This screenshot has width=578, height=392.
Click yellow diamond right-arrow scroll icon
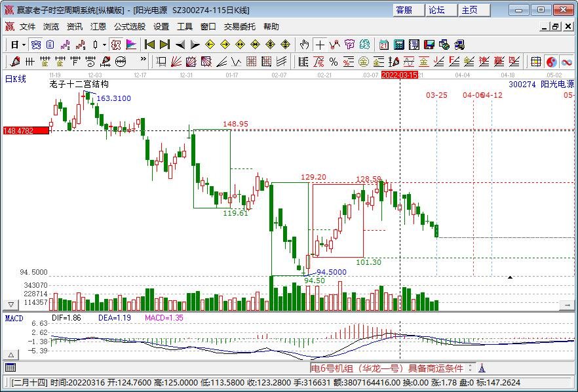(x=225, y=45)
